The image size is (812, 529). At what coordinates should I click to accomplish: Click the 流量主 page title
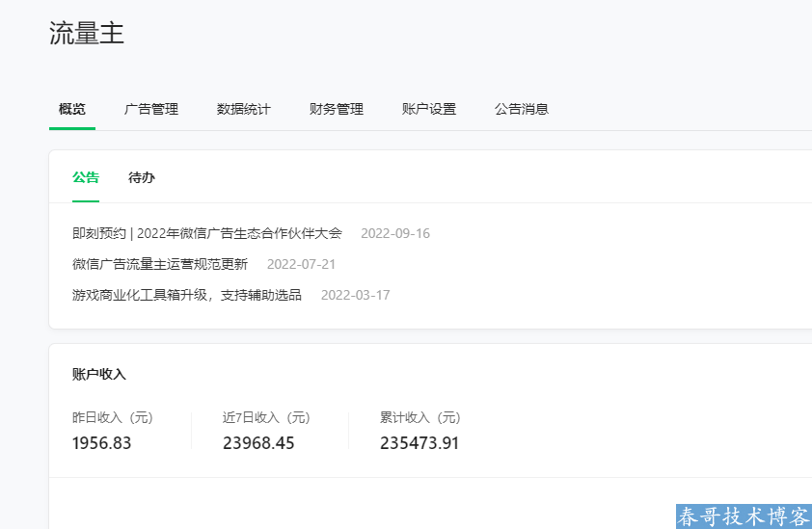point(87,34)
